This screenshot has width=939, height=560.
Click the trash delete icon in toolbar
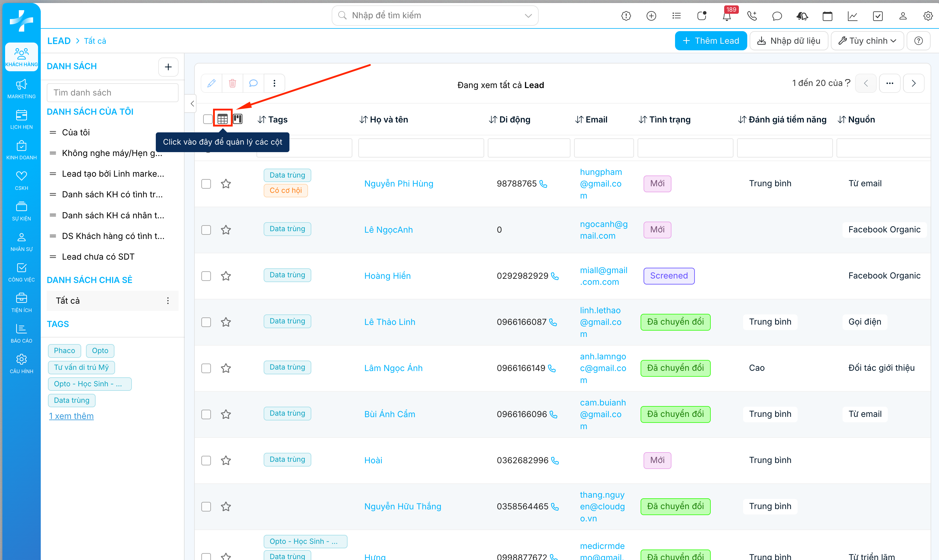coord(232,83)
